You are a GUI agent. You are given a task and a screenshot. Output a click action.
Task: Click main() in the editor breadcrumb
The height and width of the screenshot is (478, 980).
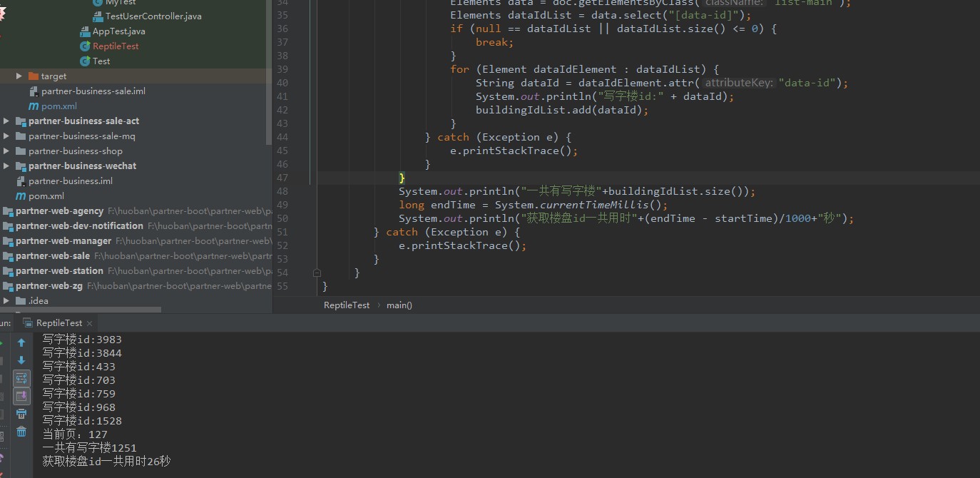(x=399, y=305)
